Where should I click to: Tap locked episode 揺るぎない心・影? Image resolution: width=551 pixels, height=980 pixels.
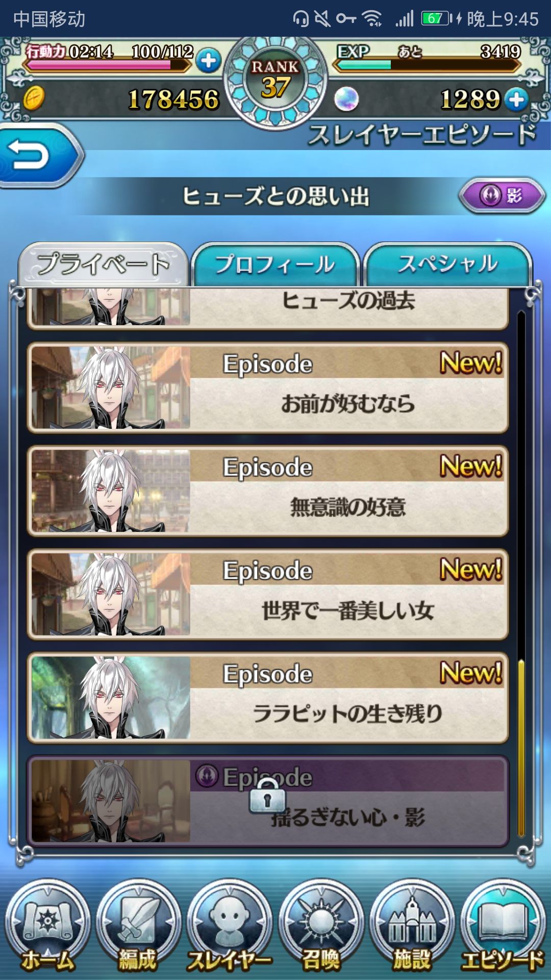click(268, 801)
